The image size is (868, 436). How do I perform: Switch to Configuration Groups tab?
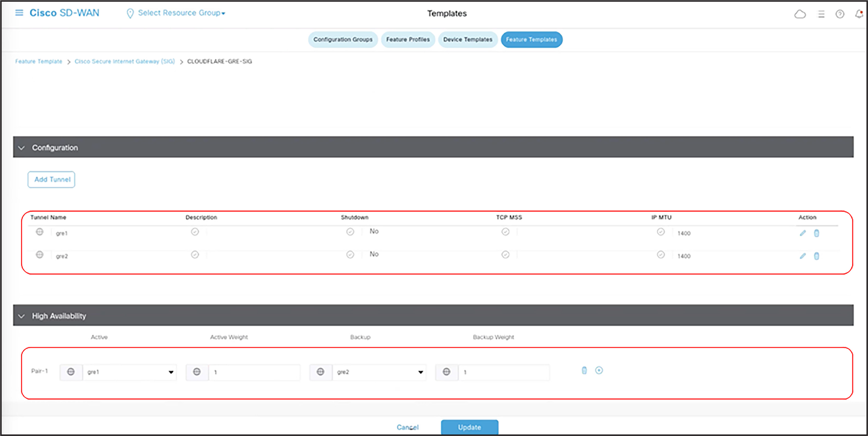pos(343,39)
